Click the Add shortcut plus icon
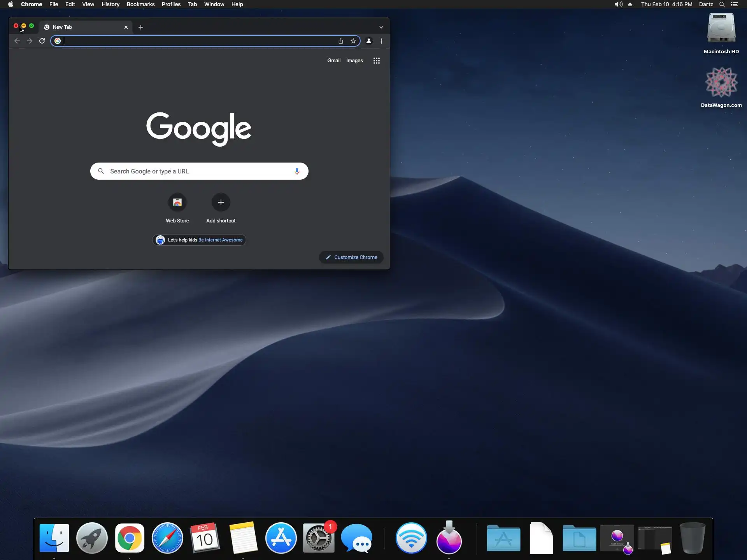Viewport: 747px width, 560px height. (x=221, y=203)
